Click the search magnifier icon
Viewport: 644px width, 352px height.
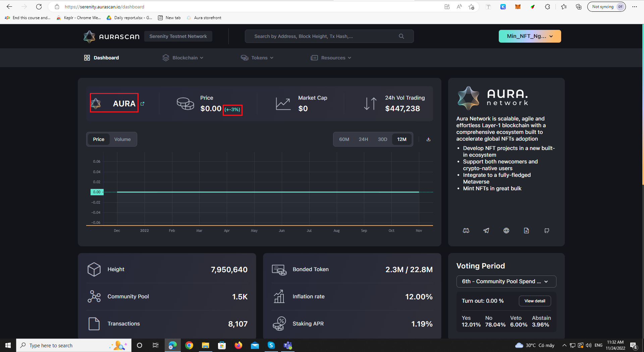click(401, 36)
